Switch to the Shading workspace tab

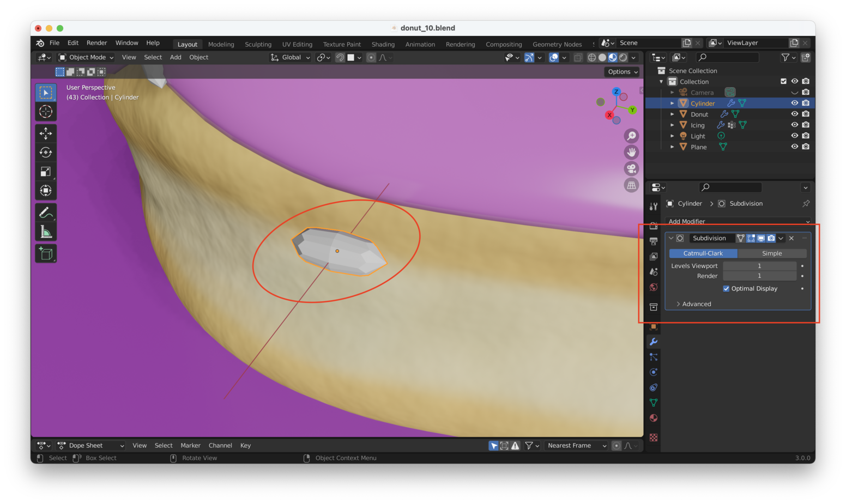(383, 44)
